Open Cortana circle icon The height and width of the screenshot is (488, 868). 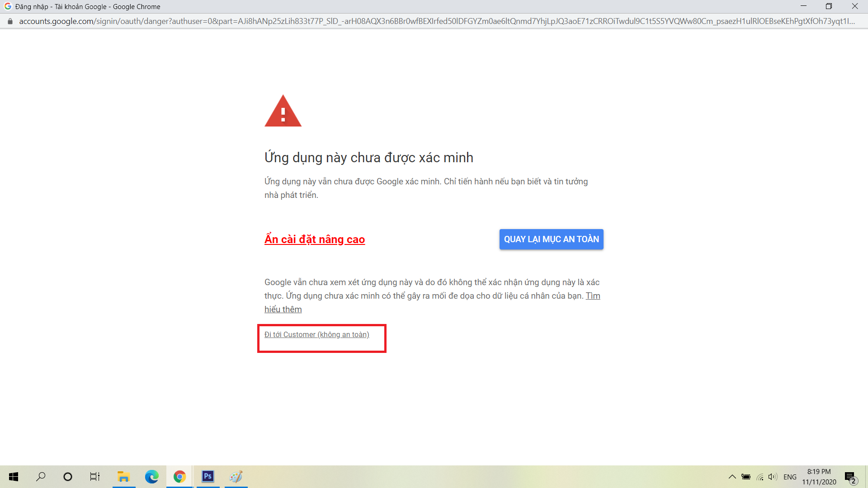tap(68, 477)
